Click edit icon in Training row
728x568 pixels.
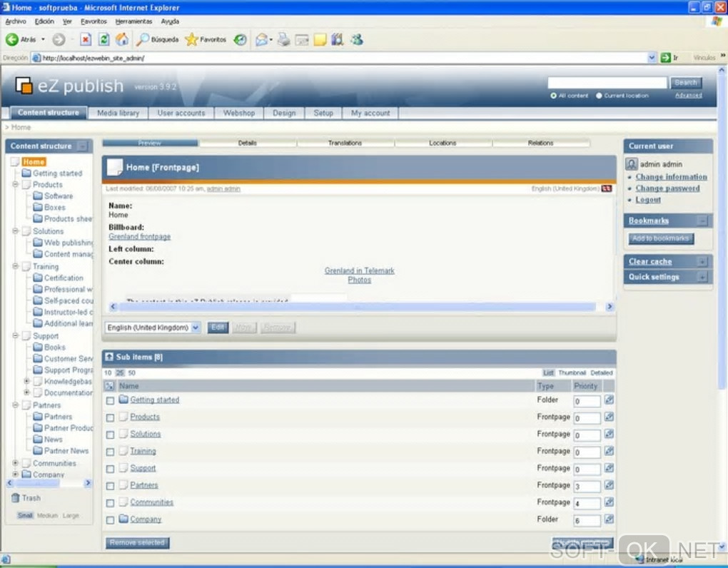[x=609, y=451]
